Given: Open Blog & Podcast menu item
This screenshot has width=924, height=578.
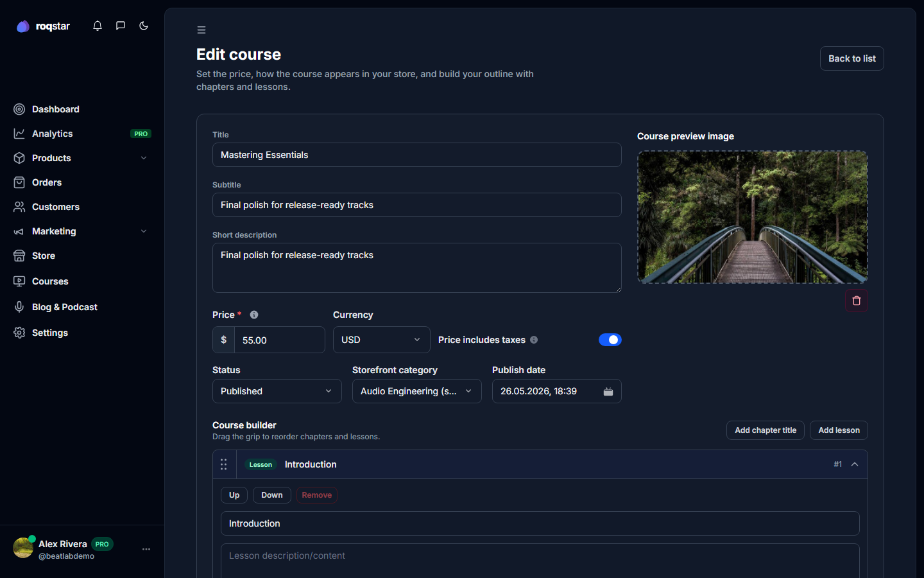Looking at the screenshot, I should tap(82, 307).
